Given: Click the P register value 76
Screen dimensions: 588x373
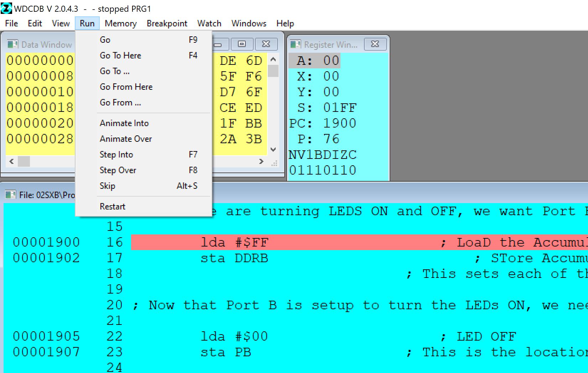Looking at the screenshot, I should (x=331, y=139).
